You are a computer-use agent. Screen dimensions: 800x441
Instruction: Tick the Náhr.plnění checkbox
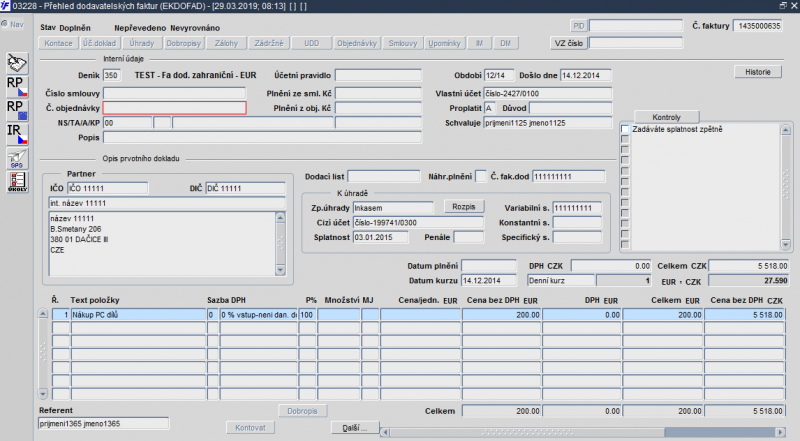[x=481, y=177]
